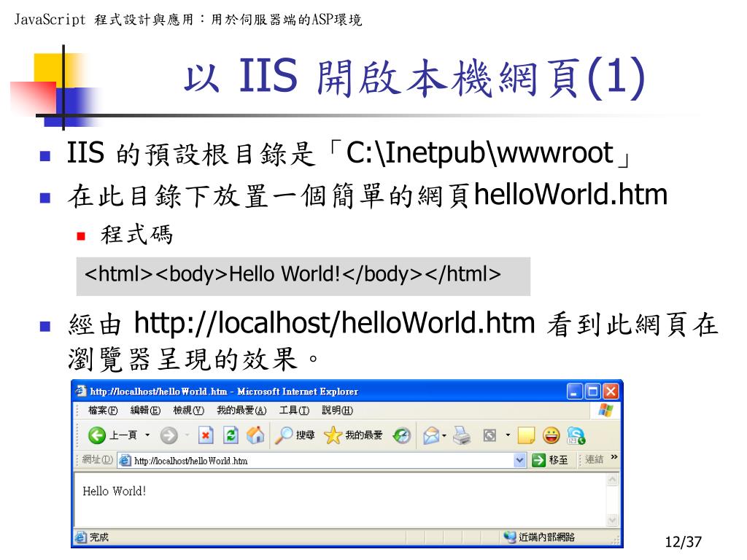The height and width of the screenshot is (560, 747).
Task: Click the IE window title bar text
Action: (224, 392)
